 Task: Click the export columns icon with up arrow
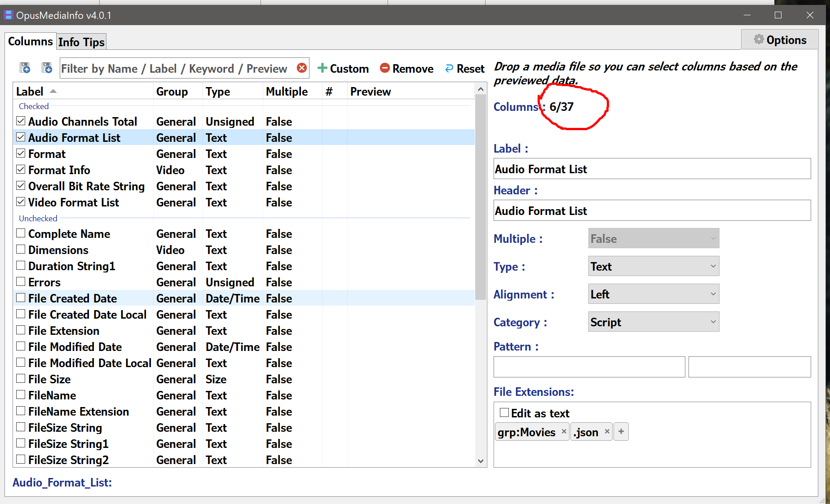tap(25, 68)
